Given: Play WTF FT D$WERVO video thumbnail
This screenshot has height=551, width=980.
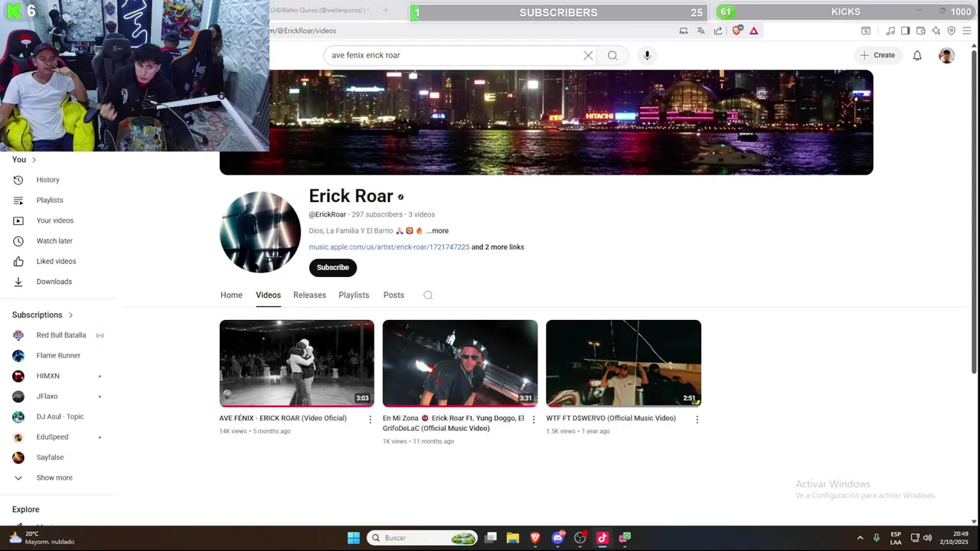Looking at the screenshot, I should tap(623, 364).
